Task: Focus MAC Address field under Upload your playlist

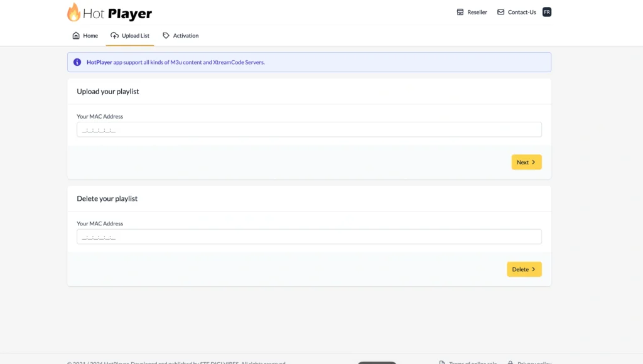Action: 309,129
